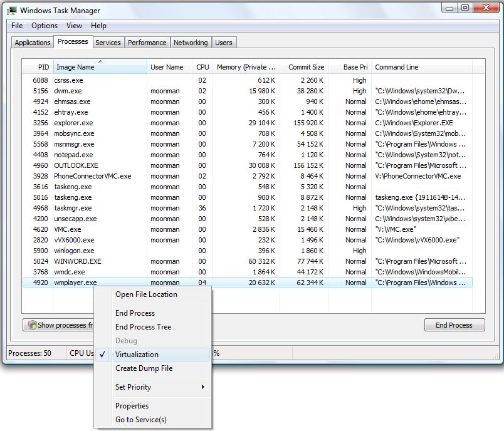Select the msnmsgr.exe process row
This screenshot has width=504, height=431.
tap(248, 144)
